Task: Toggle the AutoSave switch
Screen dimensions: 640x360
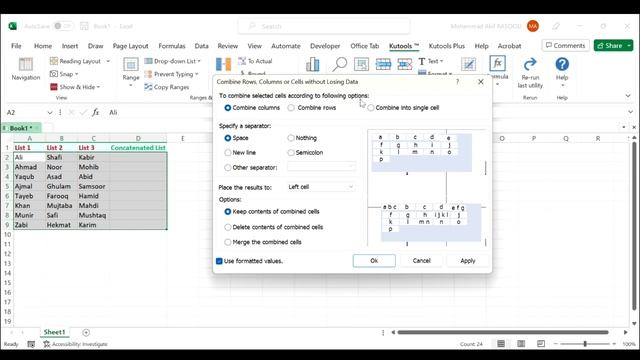Action: pos(63,26)
